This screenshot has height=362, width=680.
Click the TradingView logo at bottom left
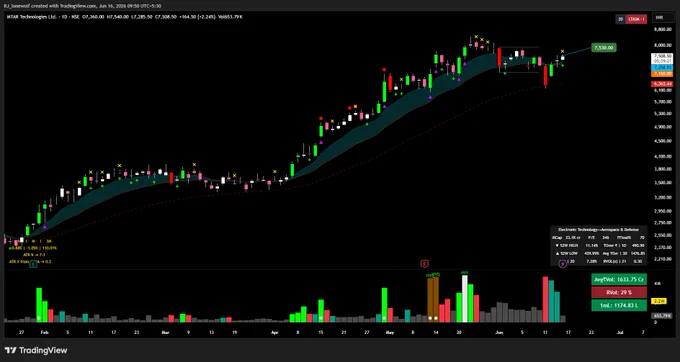pyautogui.click(x=36, y=350)
